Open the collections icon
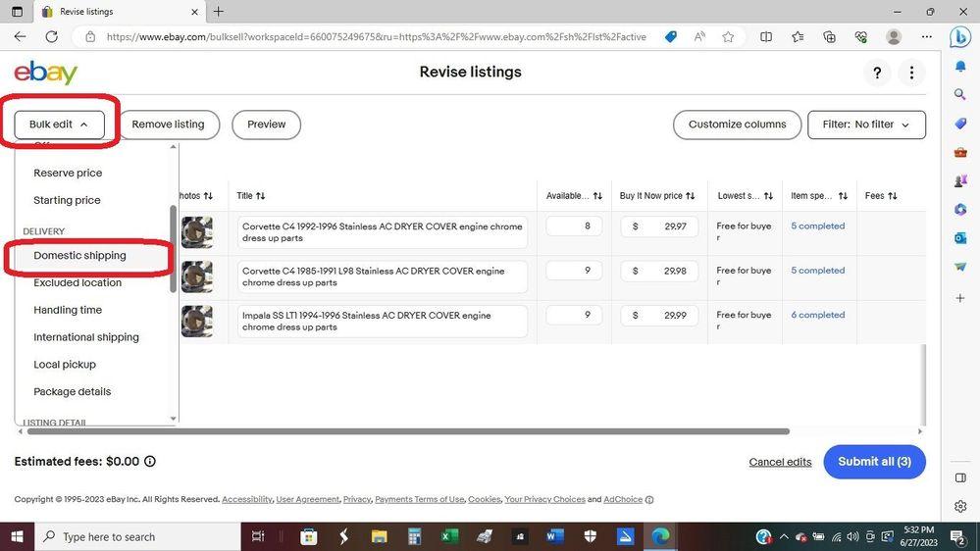This screenshot has height=551, width=980. [829, 37]
